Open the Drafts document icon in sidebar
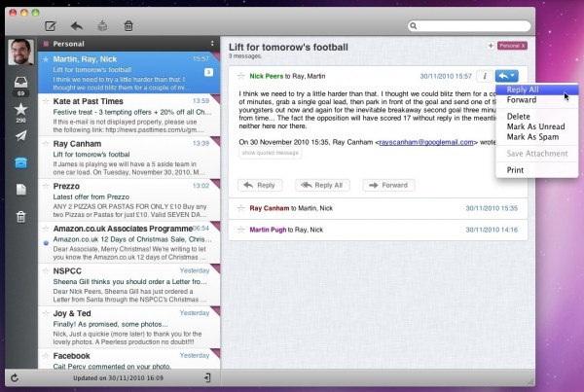 click(20, 190)
